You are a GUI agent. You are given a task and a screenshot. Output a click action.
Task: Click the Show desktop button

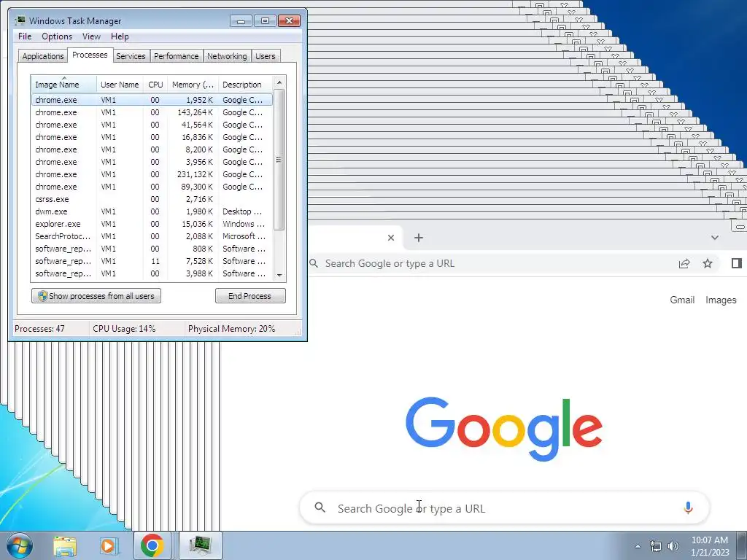pos(742,545)
